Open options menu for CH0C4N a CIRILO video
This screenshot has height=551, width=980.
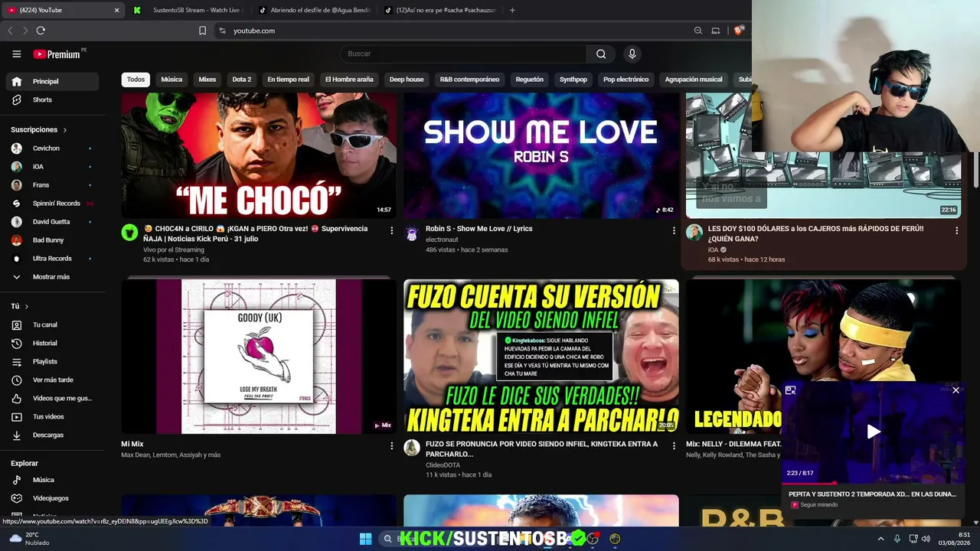(392, 230)
